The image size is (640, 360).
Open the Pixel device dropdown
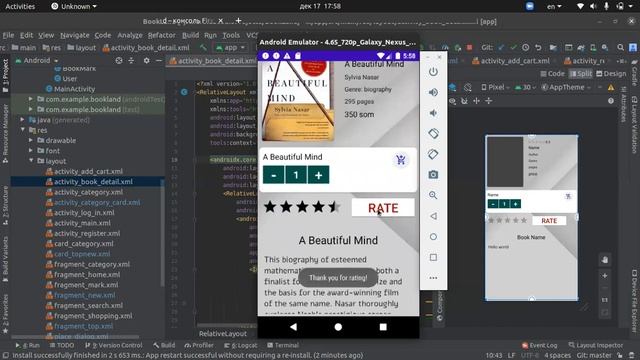(x=495, y=87)
